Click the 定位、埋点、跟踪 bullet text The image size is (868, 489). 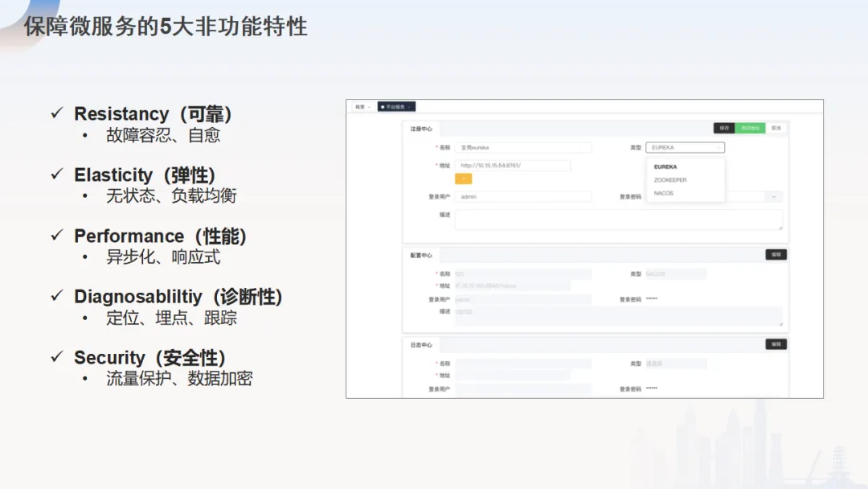pos(172,318)
